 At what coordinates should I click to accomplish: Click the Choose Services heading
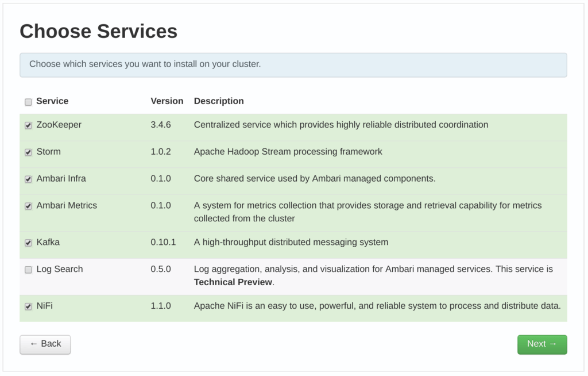tap(99, 31)
